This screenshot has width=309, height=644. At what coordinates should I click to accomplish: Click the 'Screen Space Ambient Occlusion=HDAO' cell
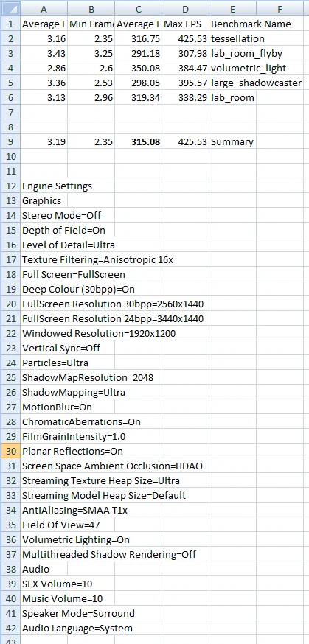[112, 466]
